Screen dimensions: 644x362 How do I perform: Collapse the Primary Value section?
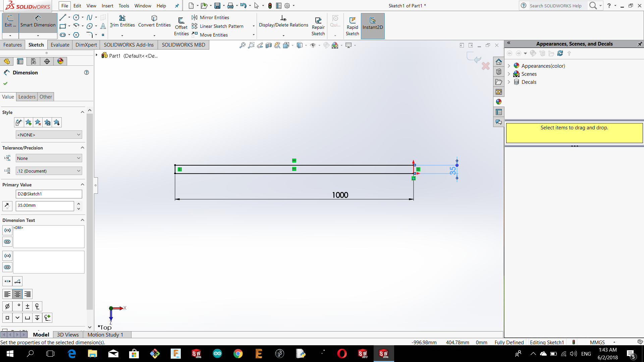coord(83,185)
